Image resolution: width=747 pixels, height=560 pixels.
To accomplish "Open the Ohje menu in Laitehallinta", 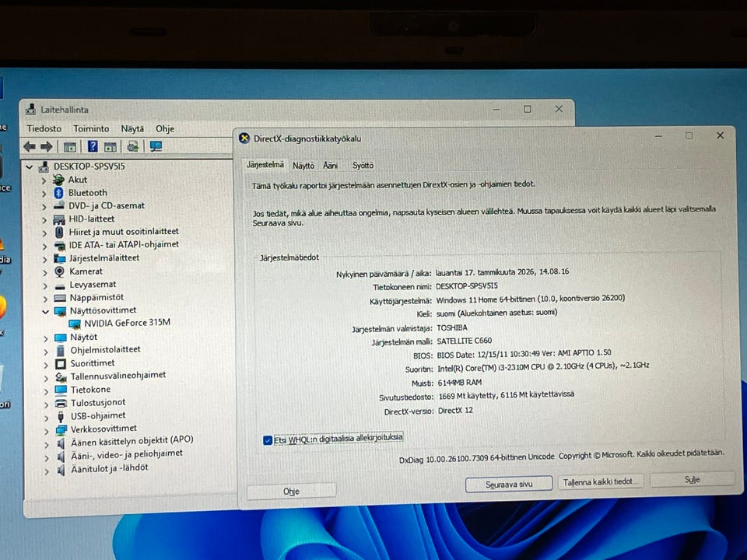I will [x=165, y=128].
